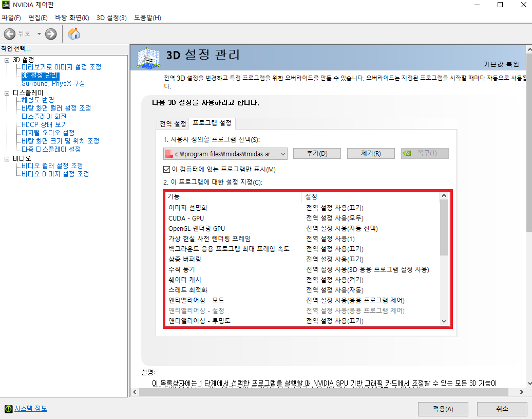532x419 pixels.
Task: Select 미리보기로 이미지 설정 조정 in tree
Action: (x=62, y=67)
